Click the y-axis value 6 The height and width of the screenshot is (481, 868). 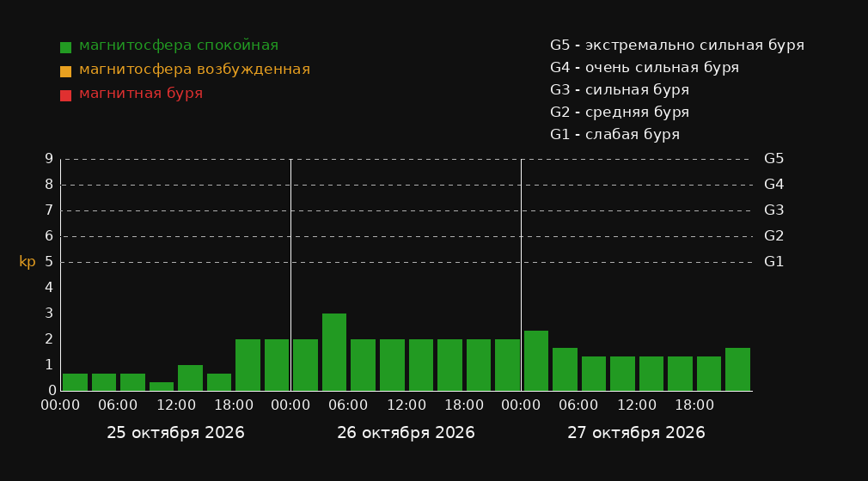tap(49, 236)
